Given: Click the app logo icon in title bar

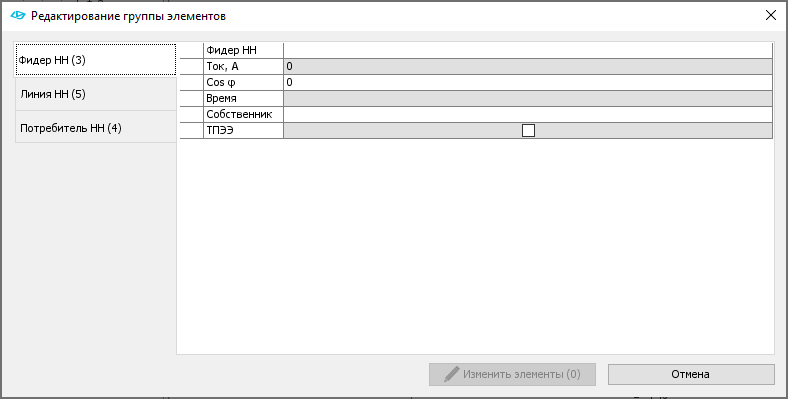Looking at the screenshot, I should [18, 16].
